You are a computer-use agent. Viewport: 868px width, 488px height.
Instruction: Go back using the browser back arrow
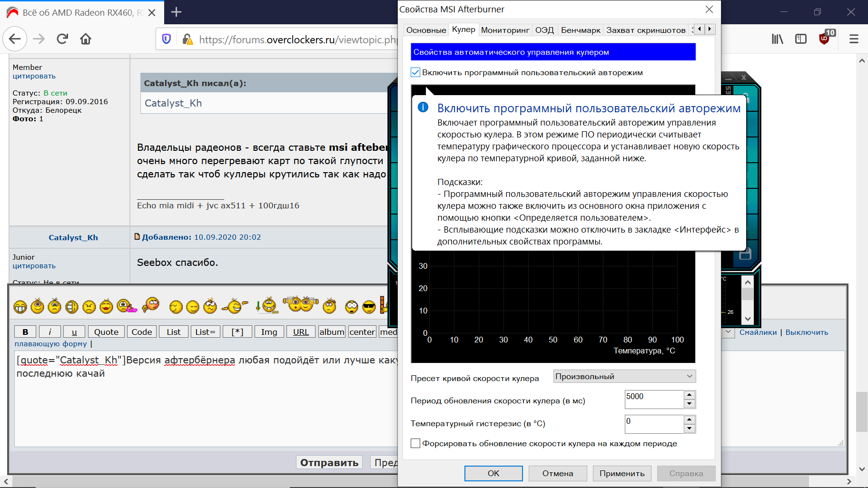pos(15,39)
